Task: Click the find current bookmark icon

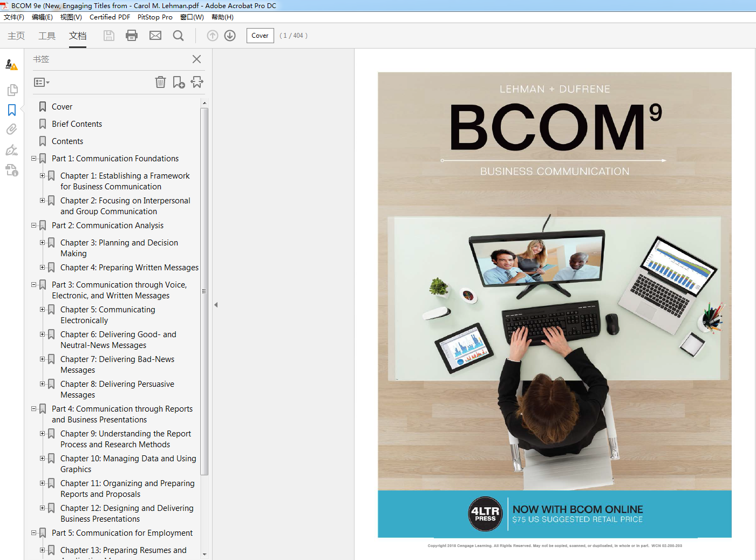Action: coord(197,82)
